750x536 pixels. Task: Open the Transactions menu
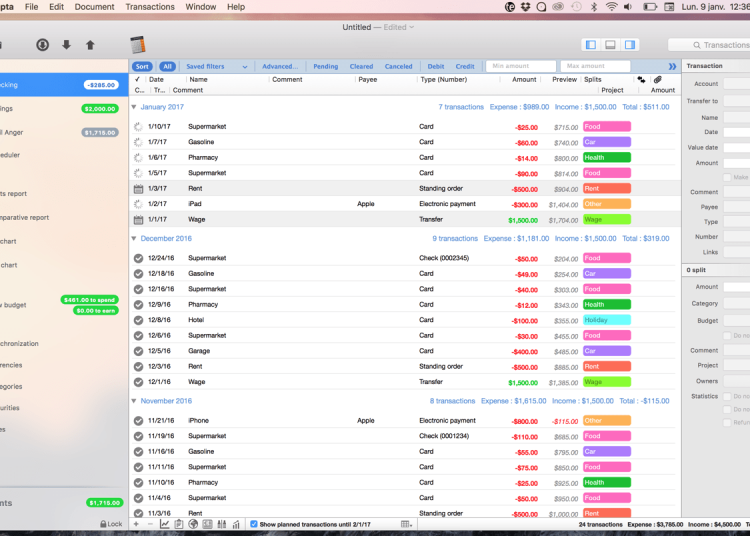pyautogui.click(x=150, y=7)
